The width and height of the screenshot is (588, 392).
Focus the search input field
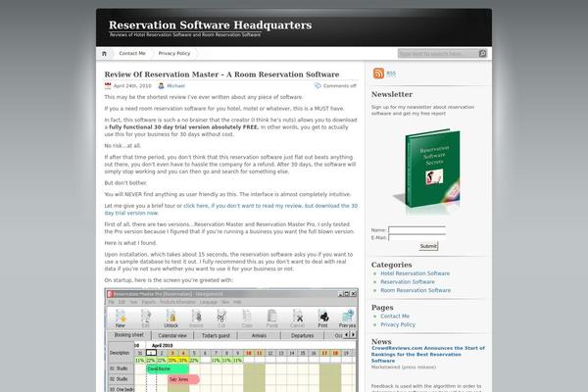click(438, 54)
